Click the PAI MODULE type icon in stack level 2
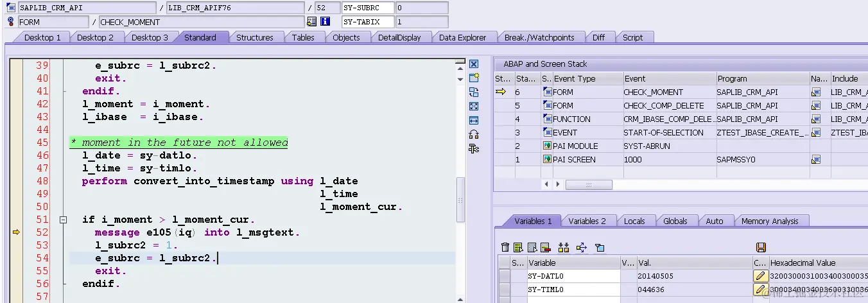Viewport: 868px width, 303px height. pyautogui.click(x=548, y=146)
